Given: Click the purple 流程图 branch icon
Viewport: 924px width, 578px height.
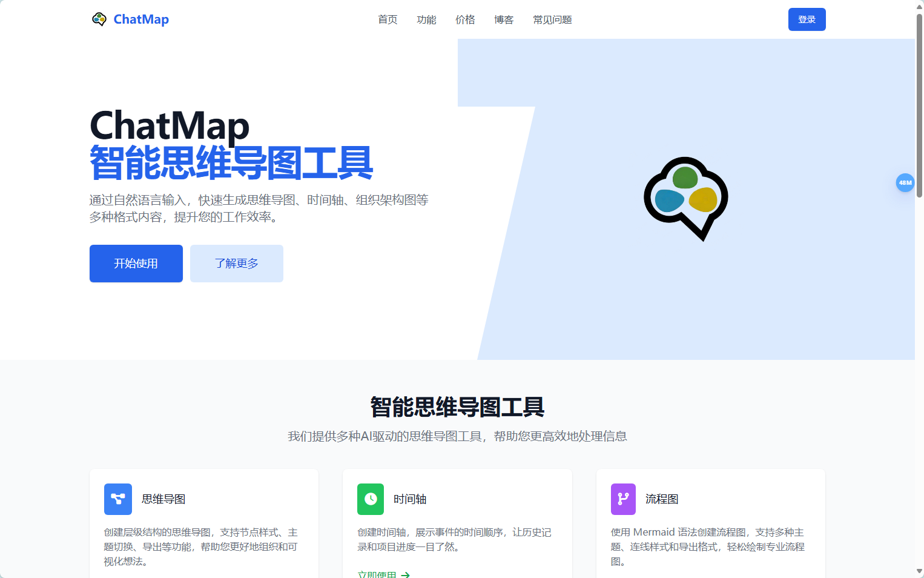Looking at the screenshot, I should (x=623, y=499).
